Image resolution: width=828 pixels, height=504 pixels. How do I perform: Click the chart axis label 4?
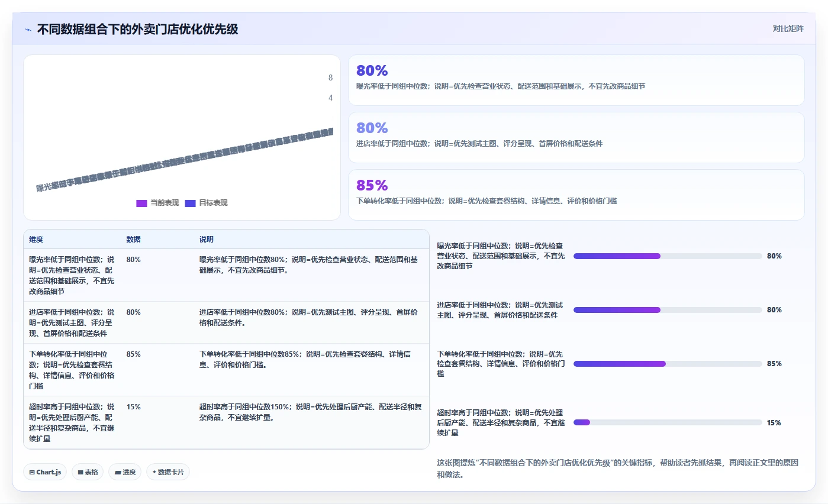click(x=330, y=98)
